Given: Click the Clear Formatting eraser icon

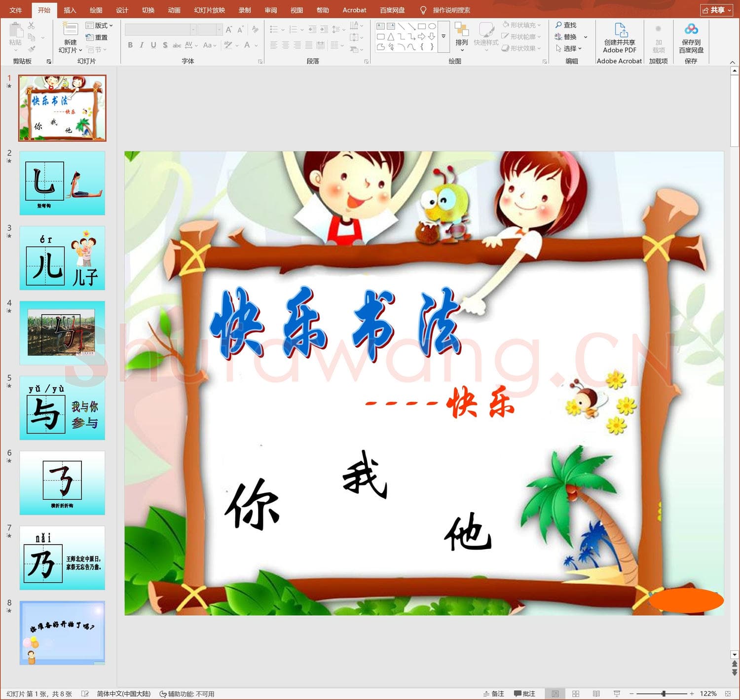Looking at the screenshot, I should click(x=255, y=30).
